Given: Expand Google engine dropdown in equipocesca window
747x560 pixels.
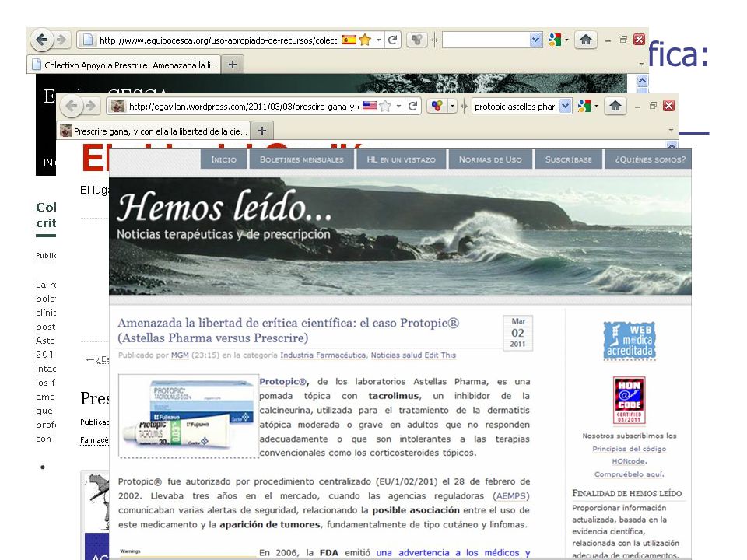Looking at the screenshot, I should [x=566, y=40].
